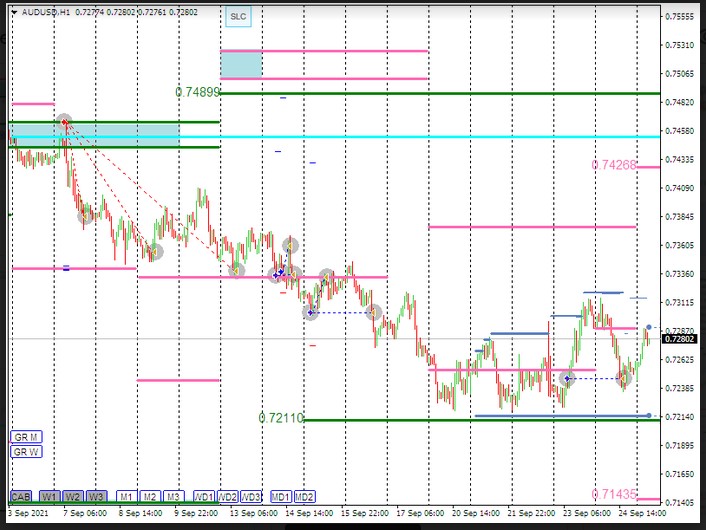Activate the M3 level button
This screenshot has width=706, height=530.
[173, 496]
